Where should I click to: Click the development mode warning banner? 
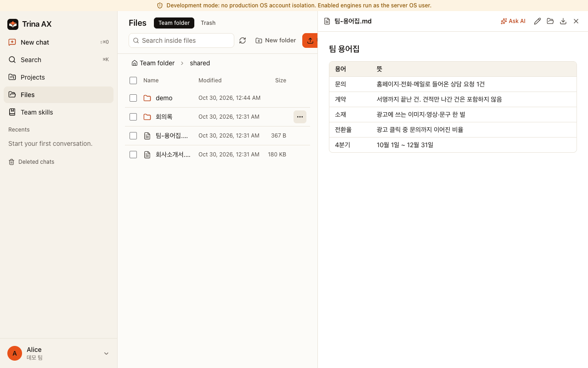pyautogui.click(x=294, y=6)
